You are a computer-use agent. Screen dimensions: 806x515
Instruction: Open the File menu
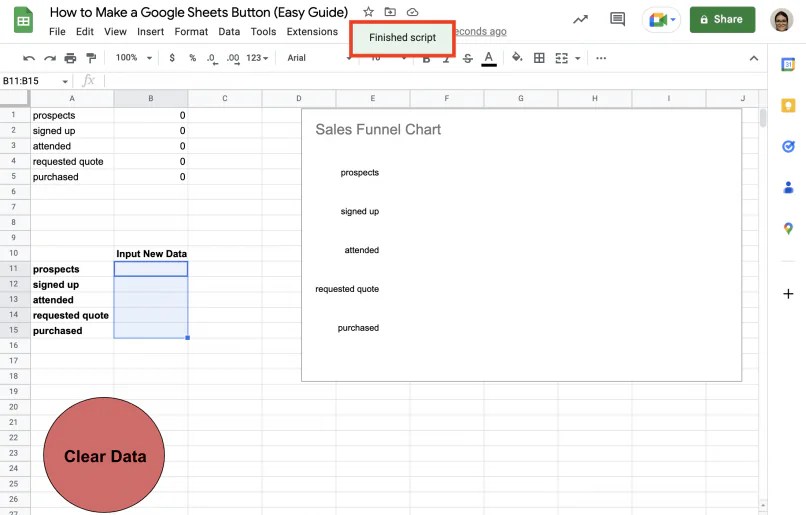tap(57, 31)
